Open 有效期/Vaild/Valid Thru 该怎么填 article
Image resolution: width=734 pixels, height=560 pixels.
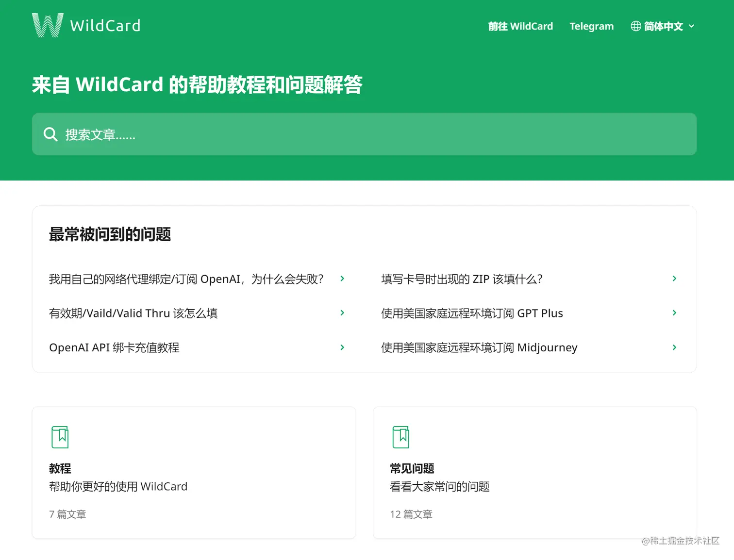click(x=133, y=313)
